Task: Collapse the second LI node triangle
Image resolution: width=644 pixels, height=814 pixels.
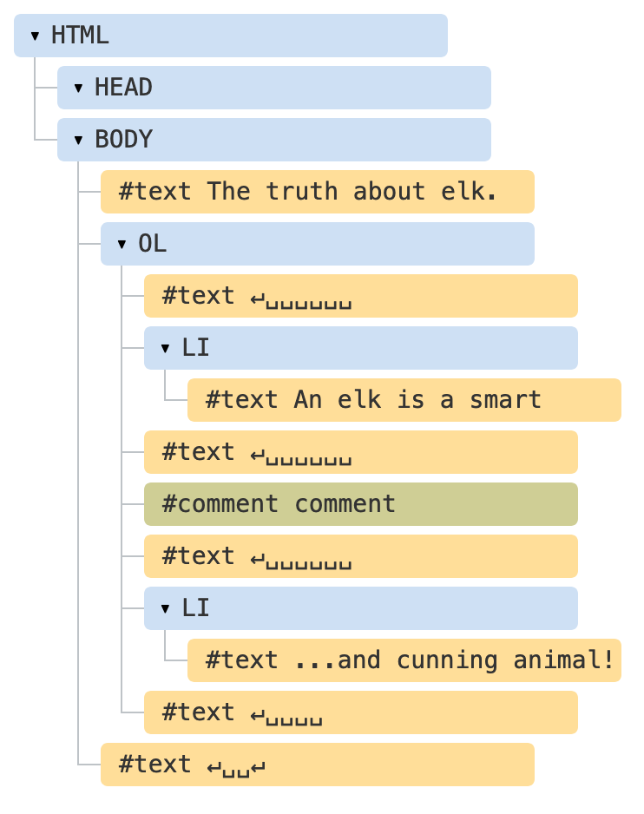Action: (165, 608)
